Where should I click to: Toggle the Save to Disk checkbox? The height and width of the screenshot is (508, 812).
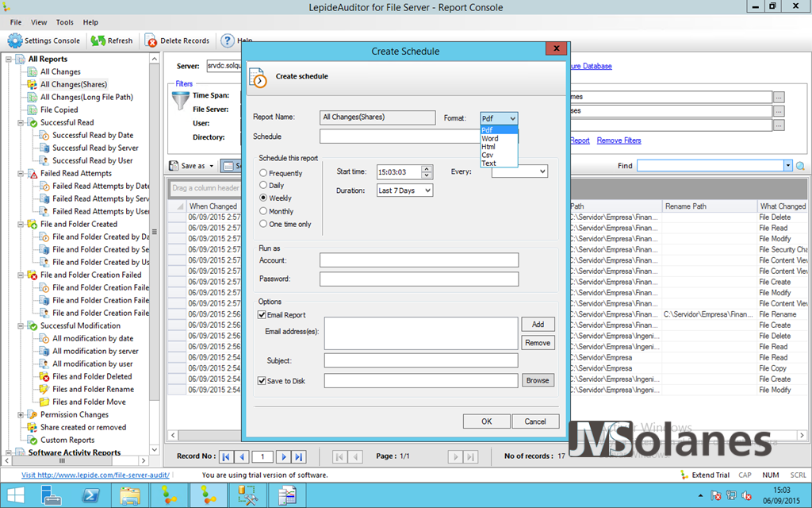click(x=262, y=380)
